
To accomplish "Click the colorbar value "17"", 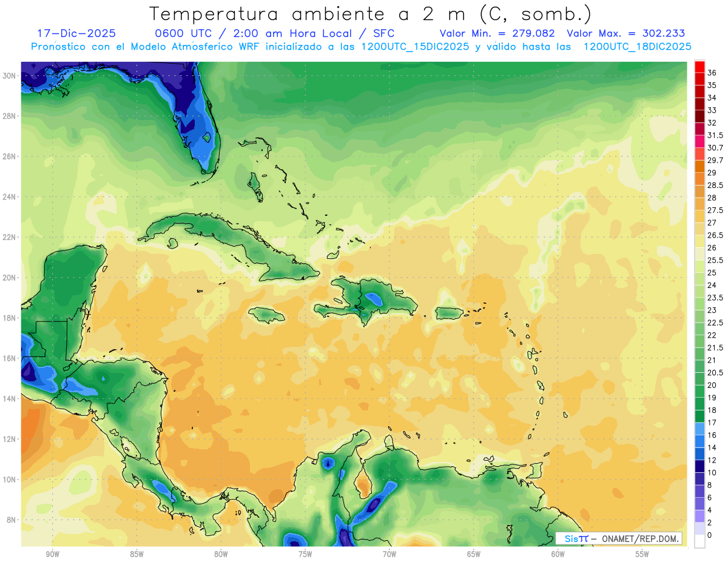I will pos(712,423).
